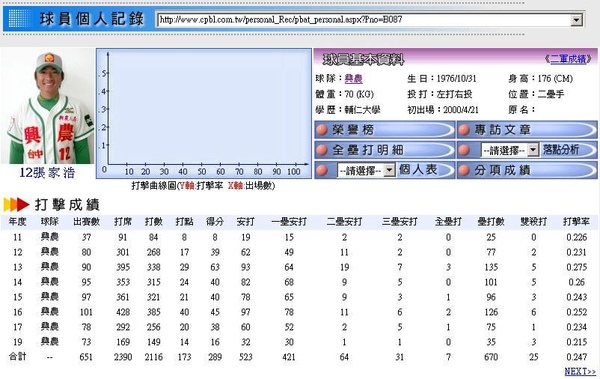Open the 全壘打明細 button
The image size is (600, 379).
pyautogui.click(x=385, y=150)
